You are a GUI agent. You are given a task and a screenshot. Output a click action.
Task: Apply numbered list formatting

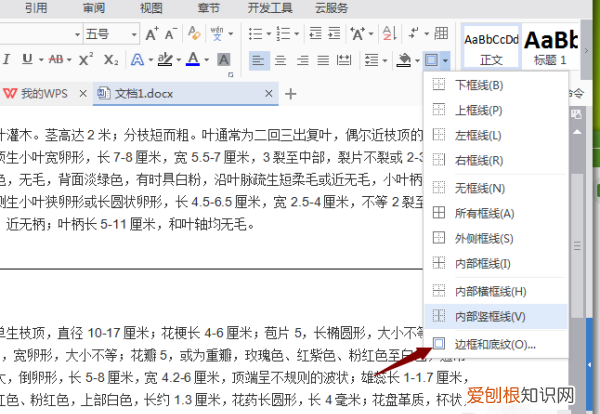coord(283,34)
